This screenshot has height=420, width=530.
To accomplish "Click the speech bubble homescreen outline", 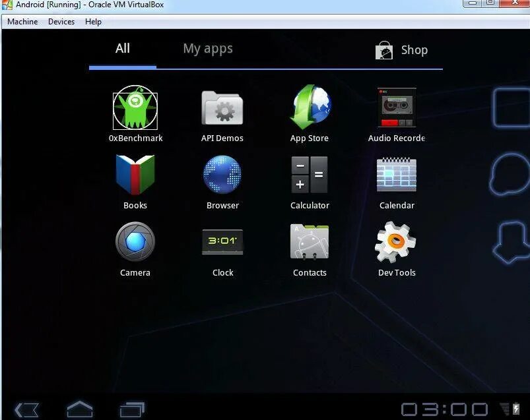I will [510, 175].
